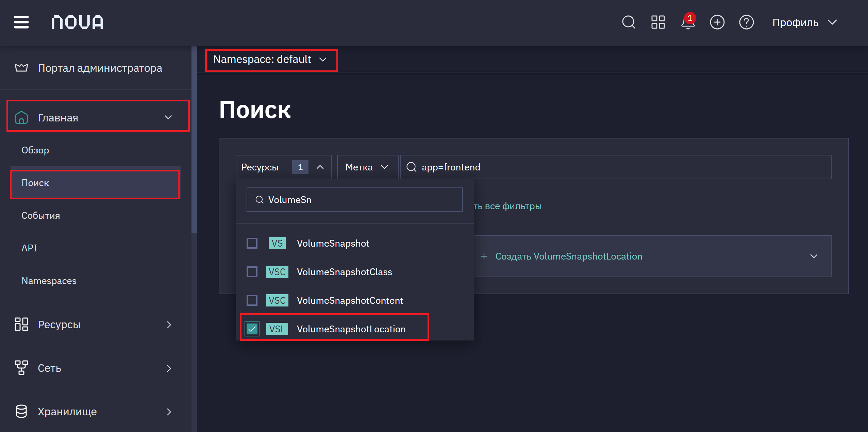Screen dimensions: 868x432
Task: Uncheck the VolumeSnapshotLocation checkbox
Action: point(252,329)
